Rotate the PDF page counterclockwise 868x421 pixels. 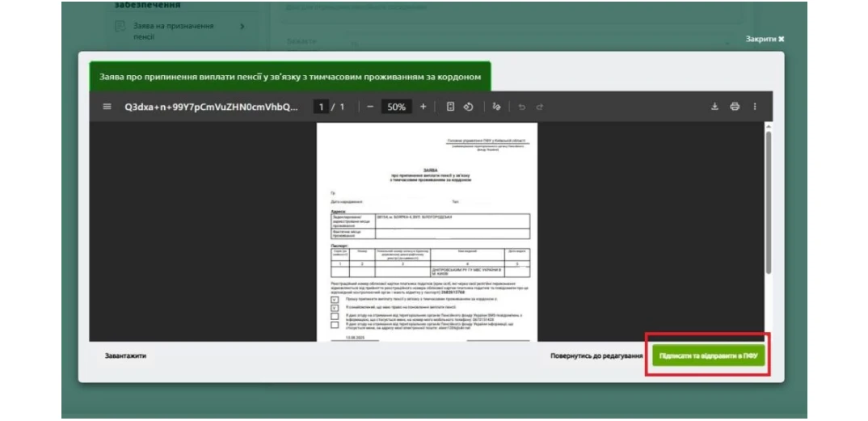point(468,107)
